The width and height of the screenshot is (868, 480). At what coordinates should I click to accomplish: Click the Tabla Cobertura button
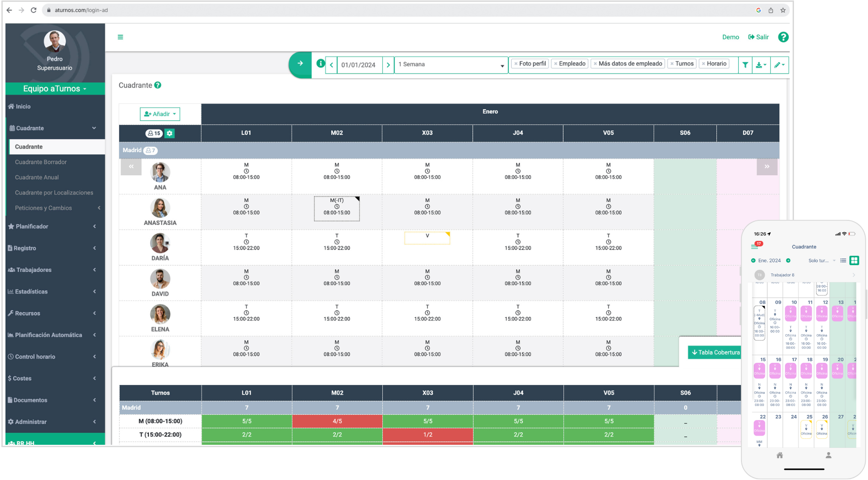pos(715,352)
